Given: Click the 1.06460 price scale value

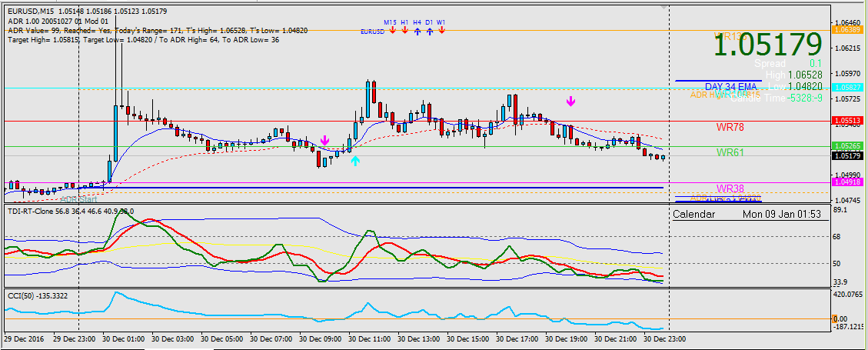Looking at the screenshot, I should [846, 23].
